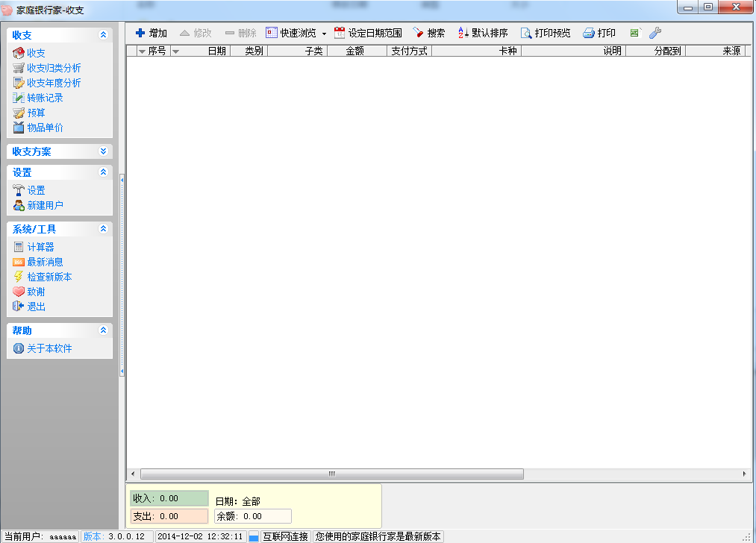Sort by 金额 column header
Viewport: 756px width, 543px height.
pos(357,51)
